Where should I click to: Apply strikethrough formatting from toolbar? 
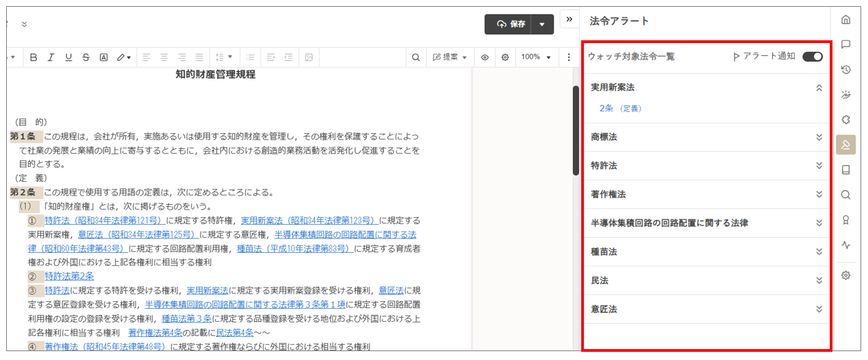point(85,57)
